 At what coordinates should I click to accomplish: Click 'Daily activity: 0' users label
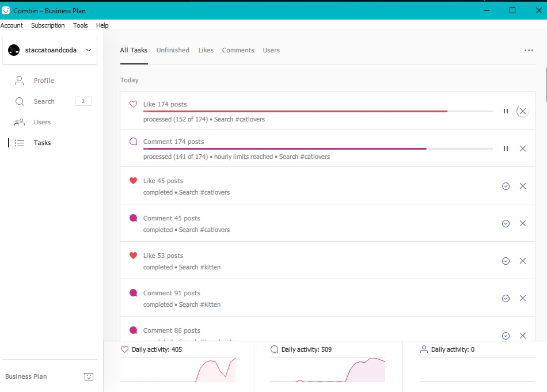coord(453,349)
